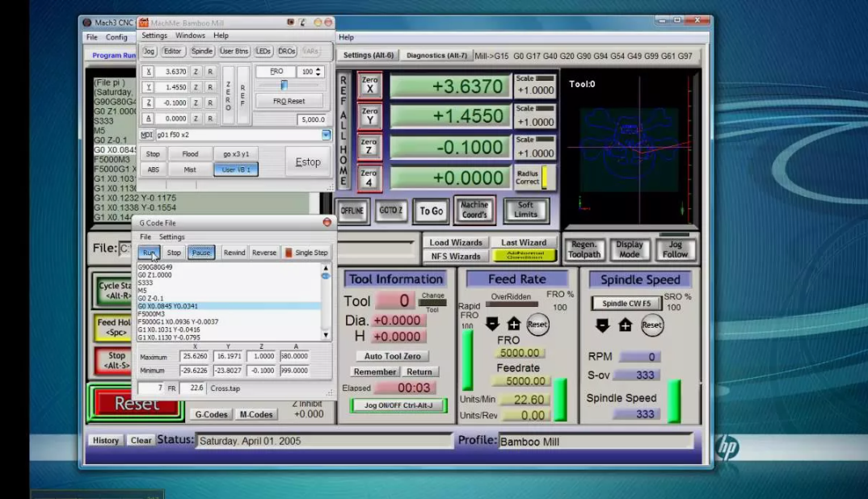Open File menu in G Code File window
Viewport: 868px width, 499px height.
[x=145, y=237]
